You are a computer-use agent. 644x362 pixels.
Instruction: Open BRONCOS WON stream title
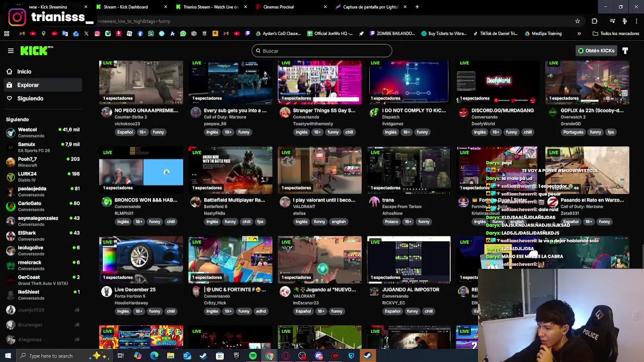pos(146,200)
